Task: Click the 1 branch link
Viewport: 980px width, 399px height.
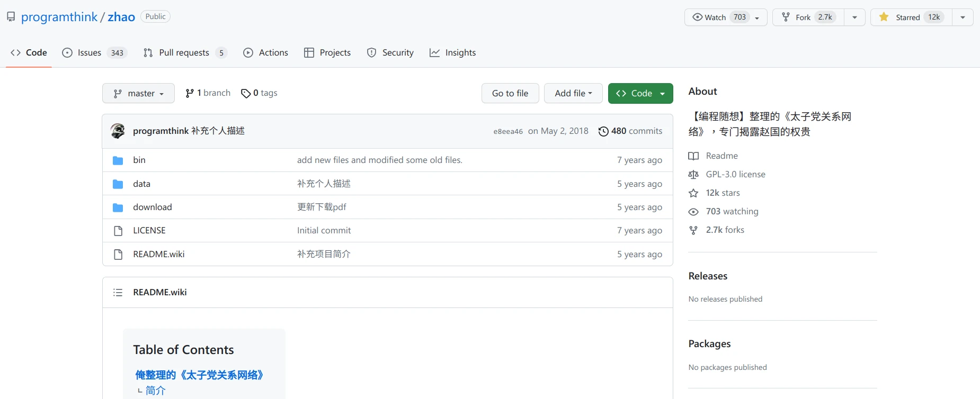Action: pyautogui.click(x=208, y=93)
